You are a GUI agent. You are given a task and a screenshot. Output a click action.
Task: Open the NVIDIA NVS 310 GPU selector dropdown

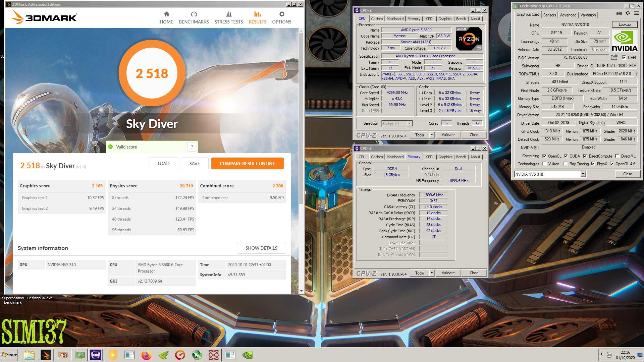[x=583, y=174]
